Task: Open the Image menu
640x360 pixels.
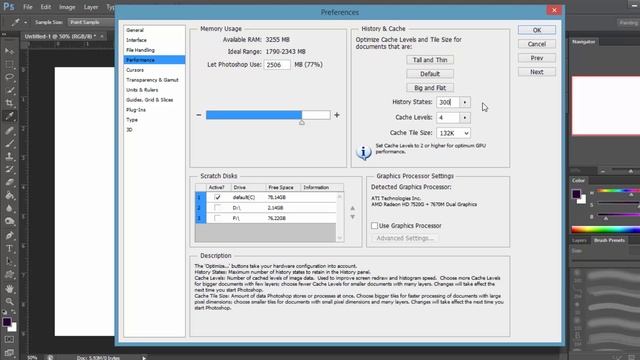Action: click(x=67, y=7)
